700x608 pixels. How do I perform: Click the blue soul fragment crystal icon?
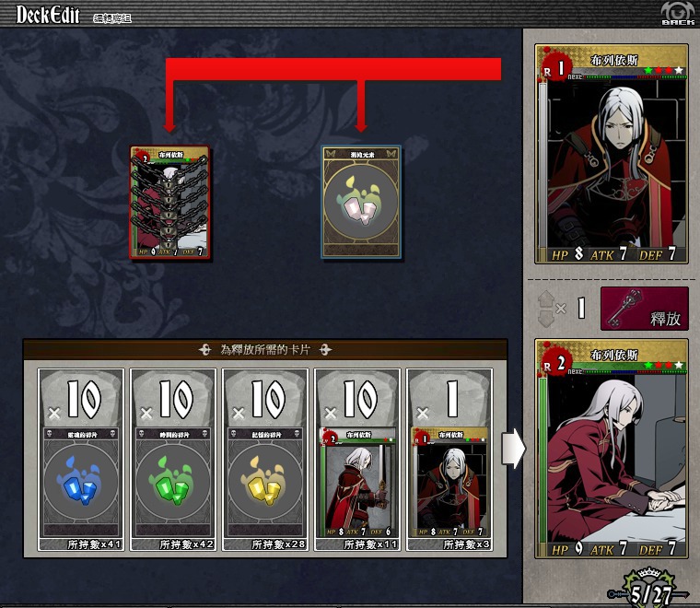pyautogui.click(x=81, y=483)
